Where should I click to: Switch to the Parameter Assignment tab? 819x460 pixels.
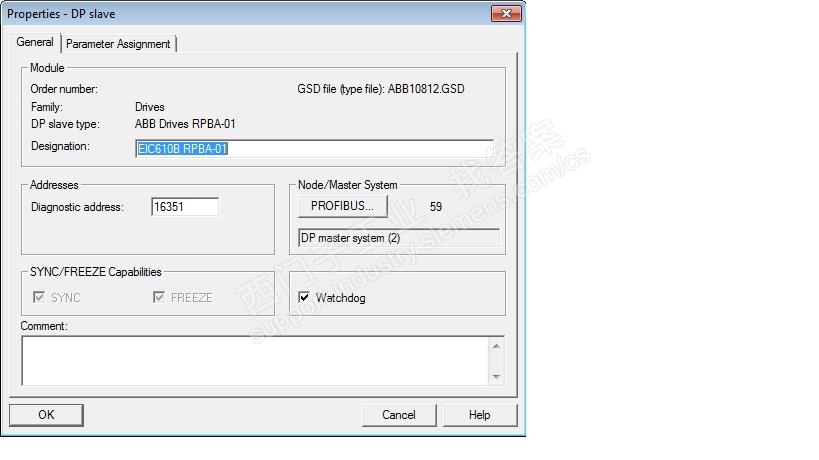(118, 44)
